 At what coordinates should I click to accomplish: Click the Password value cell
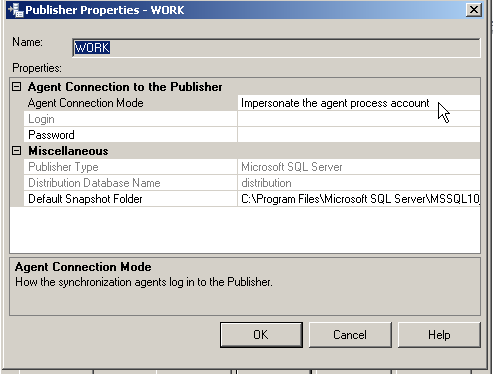click(x=359, y=135)
